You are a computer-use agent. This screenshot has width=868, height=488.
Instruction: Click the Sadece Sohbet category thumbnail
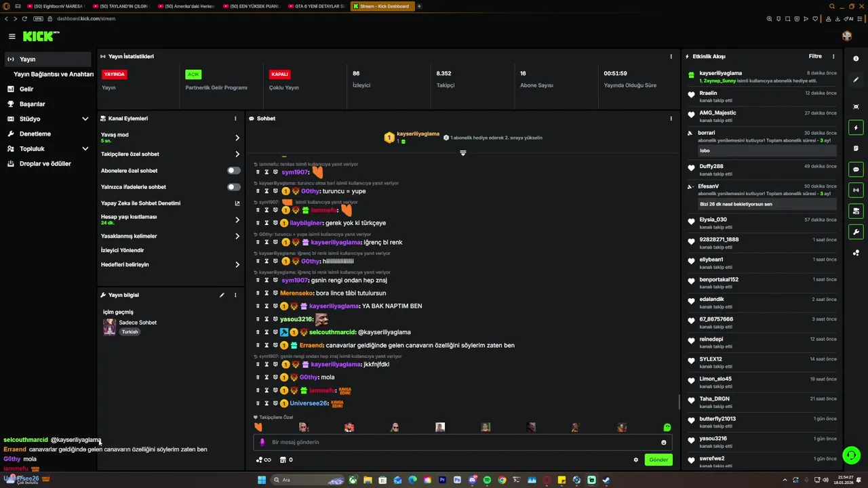click(109, 327)
